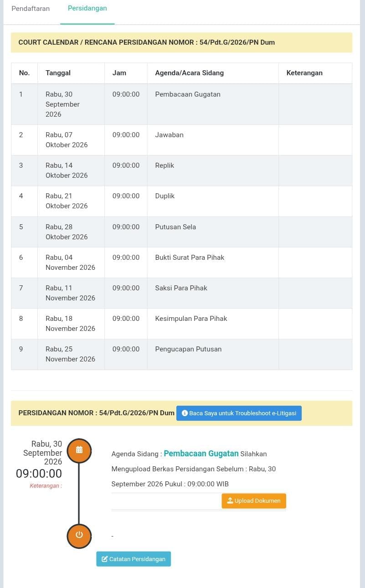The height and width of the screenshot is (588, 365).
Task: Open the Persidangan tab
Action: (x=87, y=8)
